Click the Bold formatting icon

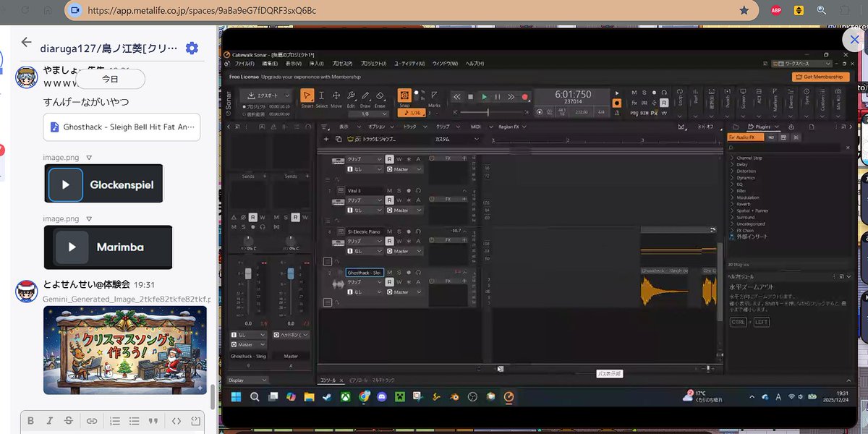(30, 421)
